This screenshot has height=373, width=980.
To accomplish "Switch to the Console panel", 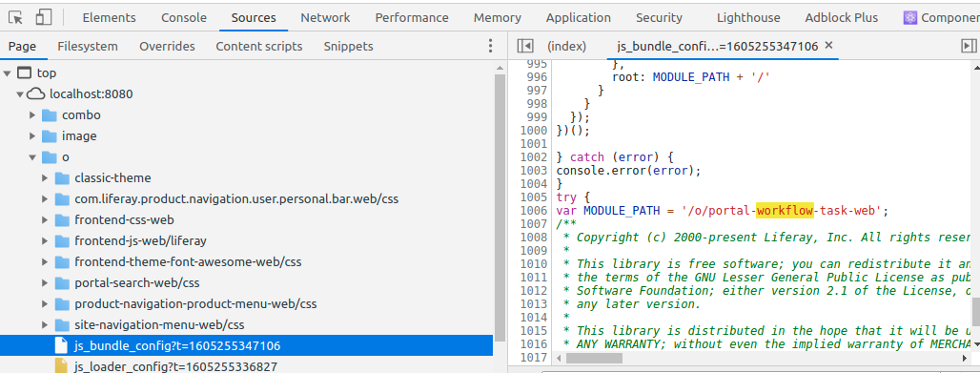I will click(184, 17).
